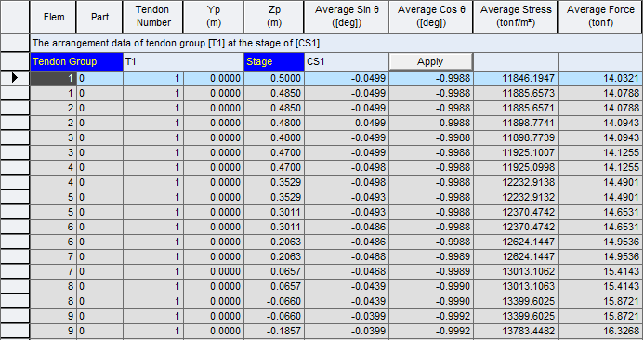The width and height of the screenshot is (644, 340).
Task: Select the cell with force value 14.4901 in the second Elem 4 row
Action: pyautogui.click(x=600, y=182)
